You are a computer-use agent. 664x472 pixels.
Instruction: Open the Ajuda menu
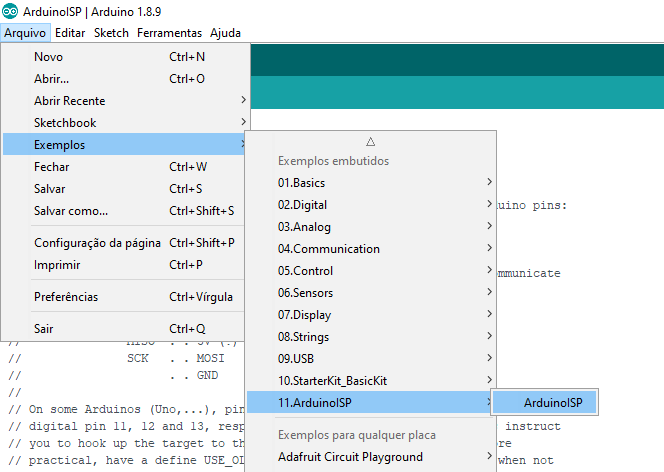click(x=225, y=33)
